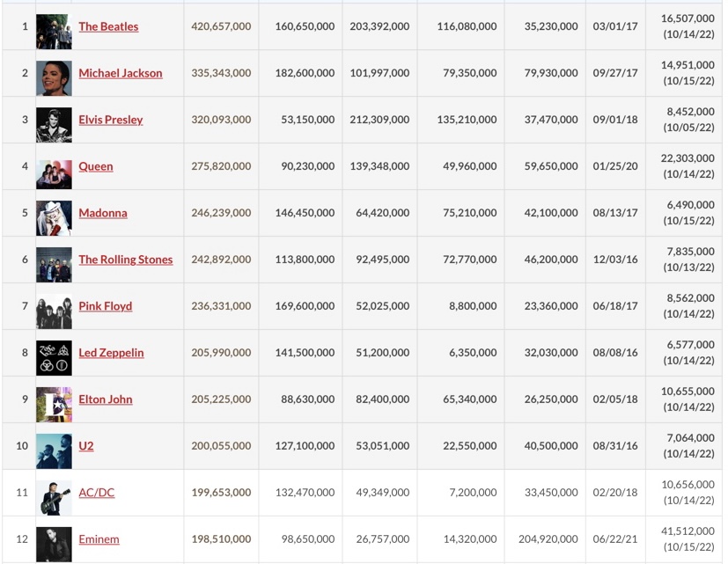This screenshot has width=728, height=564.
Task: Open the Elton John artist link
Action: (105, 399)
